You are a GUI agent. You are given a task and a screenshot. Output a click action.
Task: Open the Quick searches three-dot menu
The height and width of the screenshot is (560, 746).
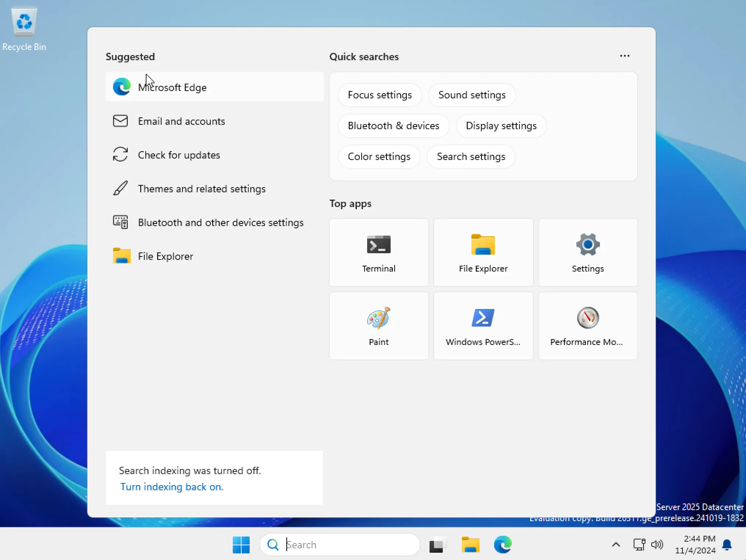point(624,56)
